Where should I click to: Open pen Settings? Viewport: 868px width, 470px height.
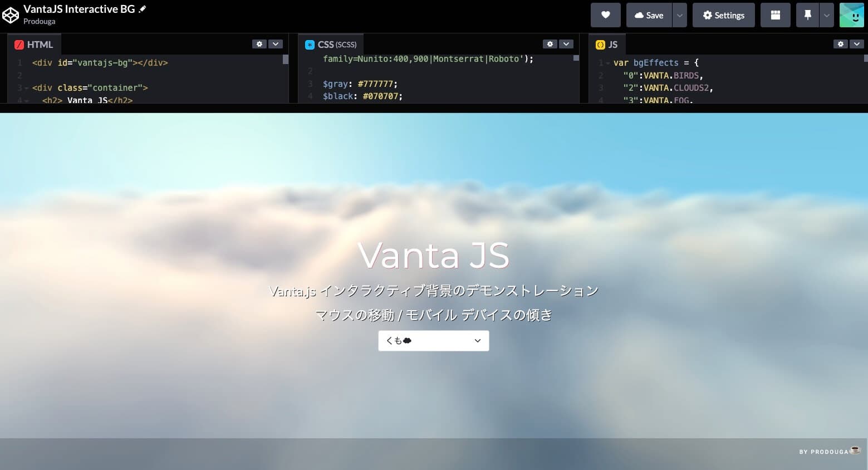(x=724, y=15)
